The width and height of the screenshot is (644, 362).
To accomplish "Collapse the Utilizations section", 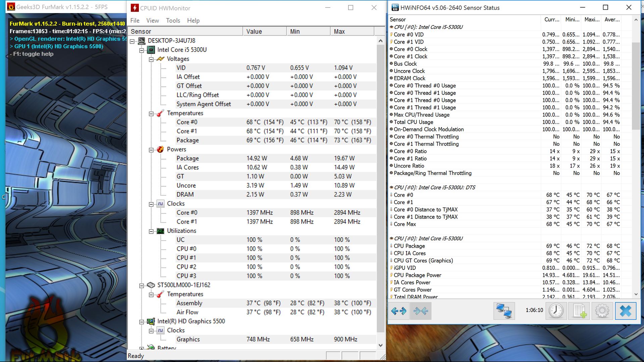I will click(x=151, y=231).
